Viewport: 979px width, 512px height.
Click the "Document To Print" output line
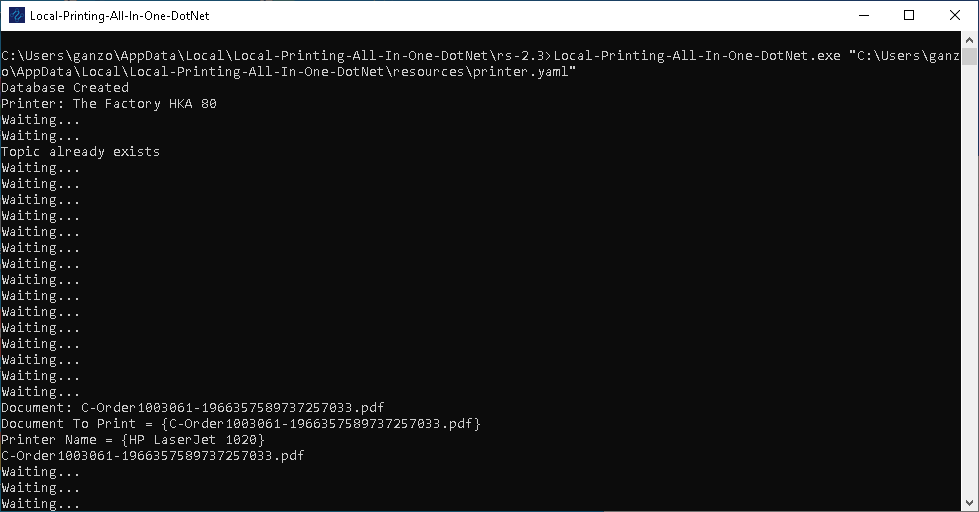tap(241, 424)
